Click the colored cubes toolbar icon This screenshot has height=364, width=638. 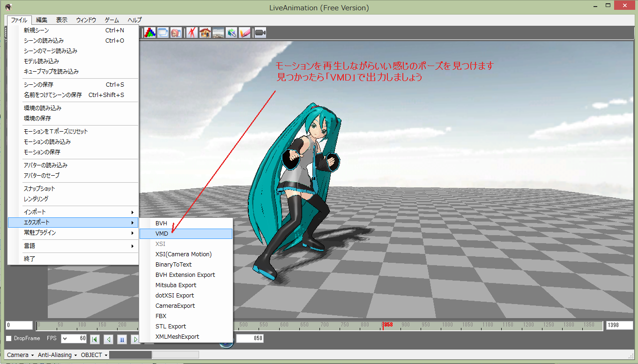150,33
